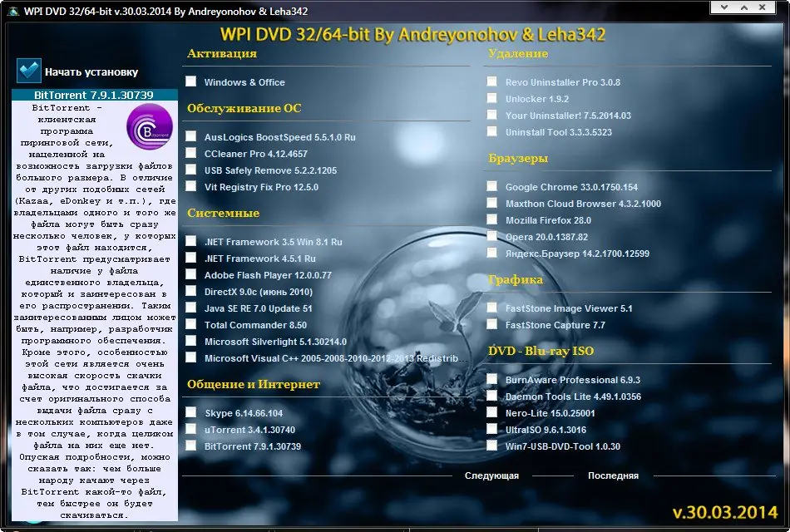Click the start installation checkmark icon
Image resolution: width=790 pixels, height=532 pixels.
coord(29,71)
